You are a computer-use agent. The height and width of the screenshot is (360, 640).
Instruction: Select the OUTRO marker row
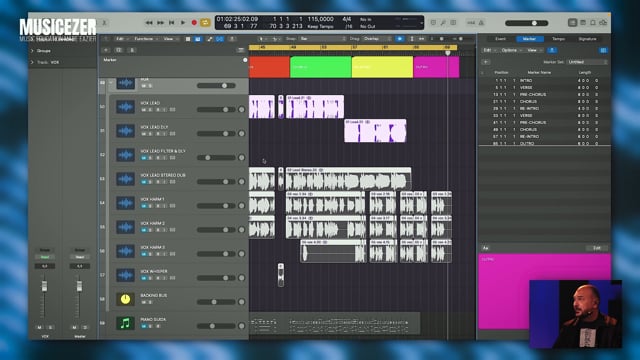544,143
